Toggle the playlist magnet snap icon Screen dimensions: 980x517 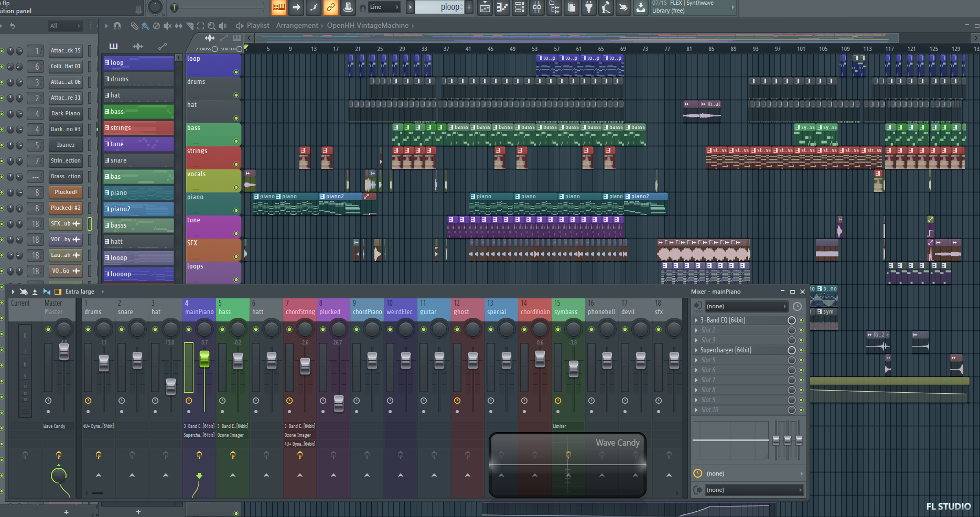click(x=117, y=25)
